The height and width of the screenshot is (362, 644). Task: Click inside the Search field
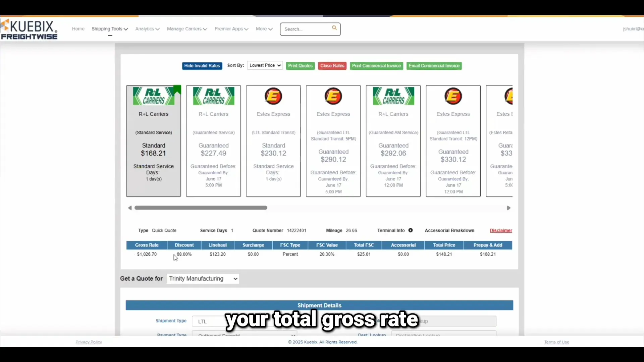305,29
